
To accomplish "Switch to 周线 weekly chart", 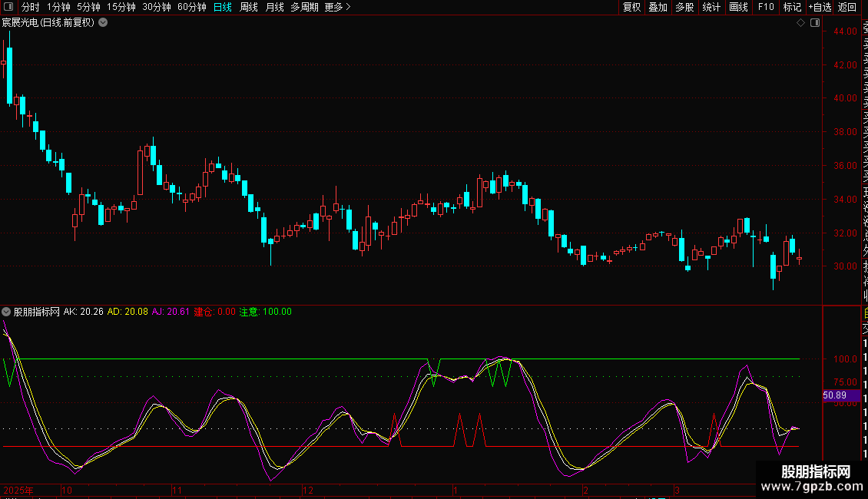I will (249, 7).
